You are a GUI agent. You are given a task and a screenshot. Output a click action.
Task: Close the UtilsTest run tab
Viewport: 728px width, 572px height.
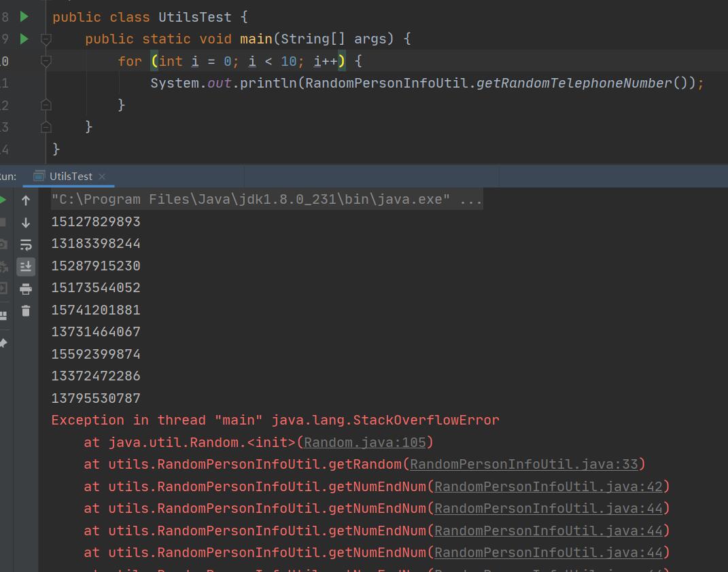click(102, 177)
